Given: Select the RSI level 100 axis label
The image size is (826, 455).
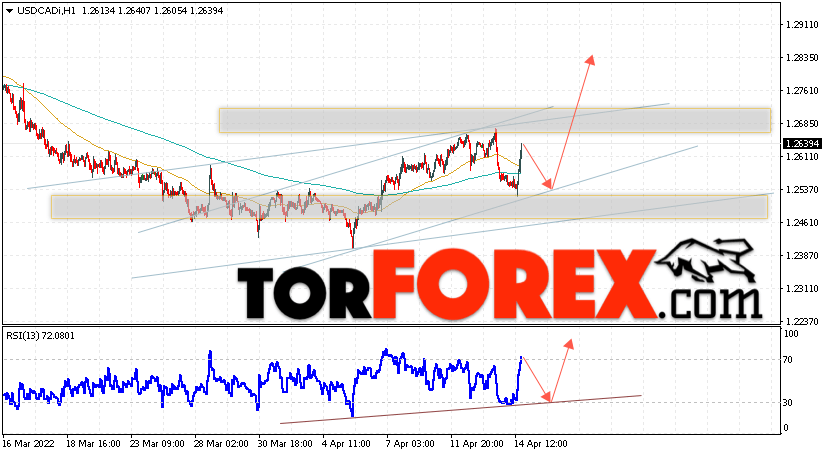Looking at the screenshot, I should click(791, 334).
